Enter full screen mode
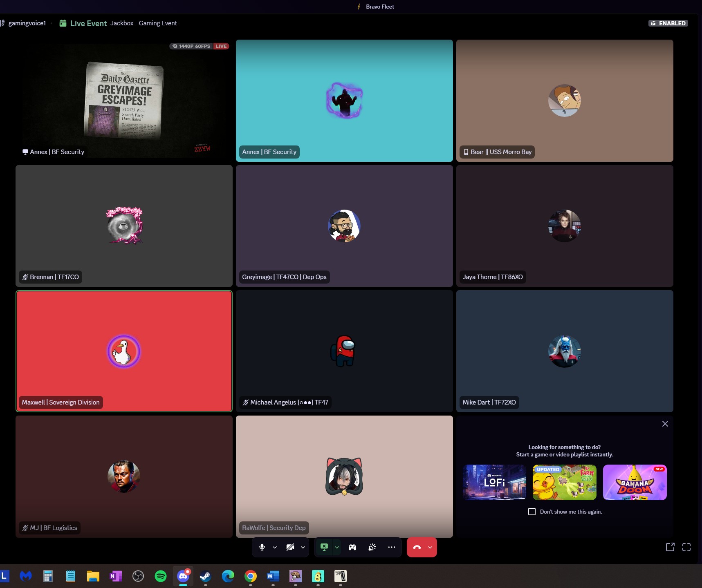Image resolution: width=702 pixels, height=588 pixels. coord(686,547)
